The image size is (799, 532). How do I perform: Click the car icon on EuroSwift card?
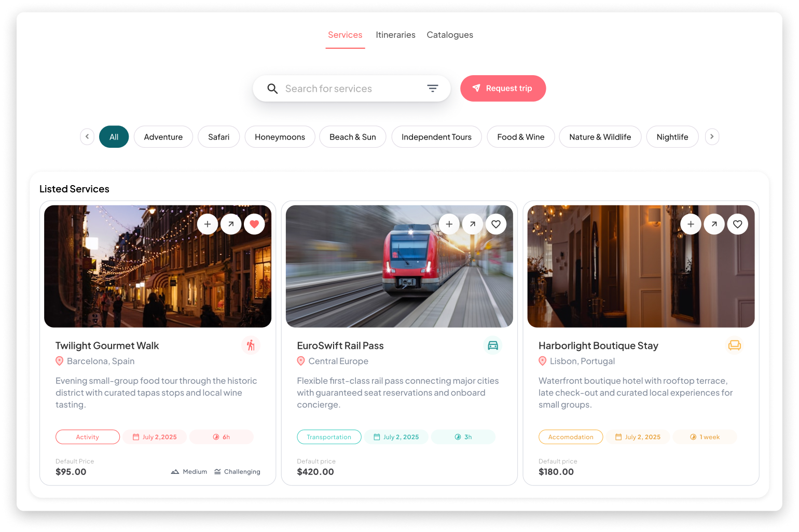(x=493, y=345)
